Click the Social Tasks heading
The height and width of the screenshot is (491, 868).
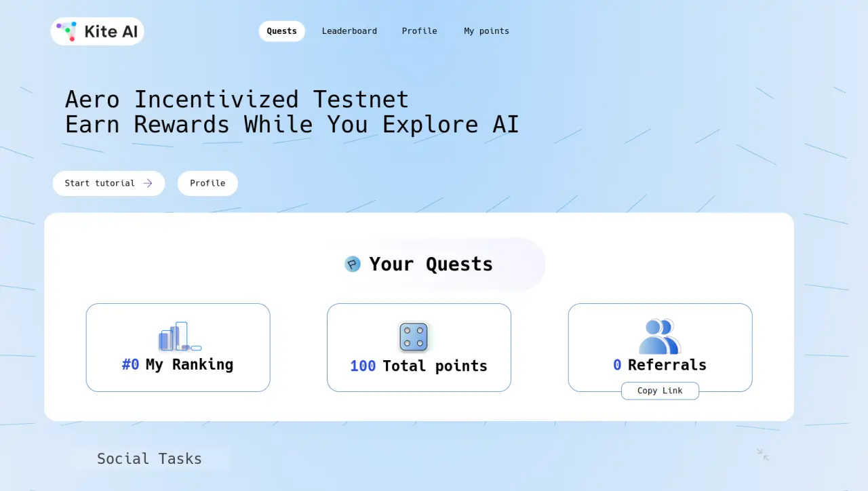(149, 458)
